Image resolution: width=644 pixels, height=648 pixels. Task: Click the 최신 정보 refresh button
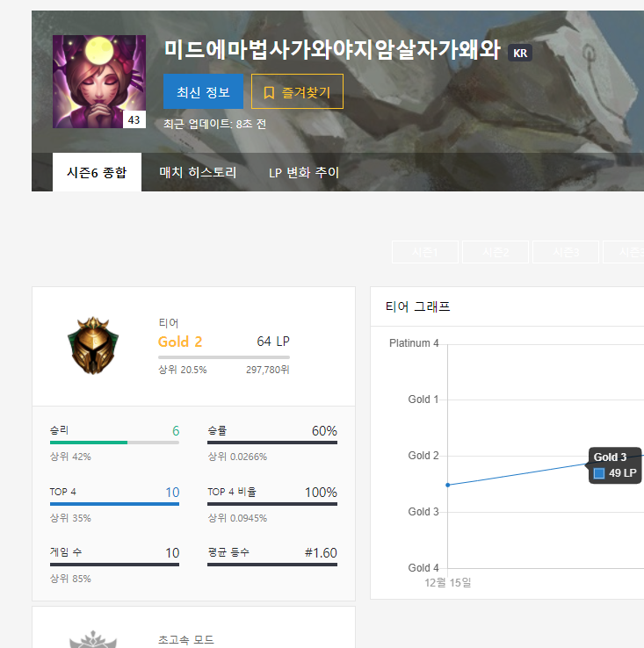pos(203,91)
